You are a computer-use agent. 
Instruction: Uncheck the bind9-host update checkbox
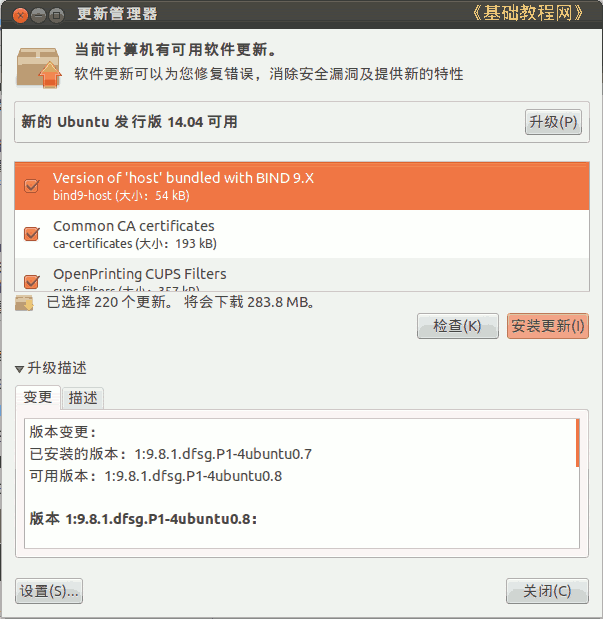tap(32, 186)
